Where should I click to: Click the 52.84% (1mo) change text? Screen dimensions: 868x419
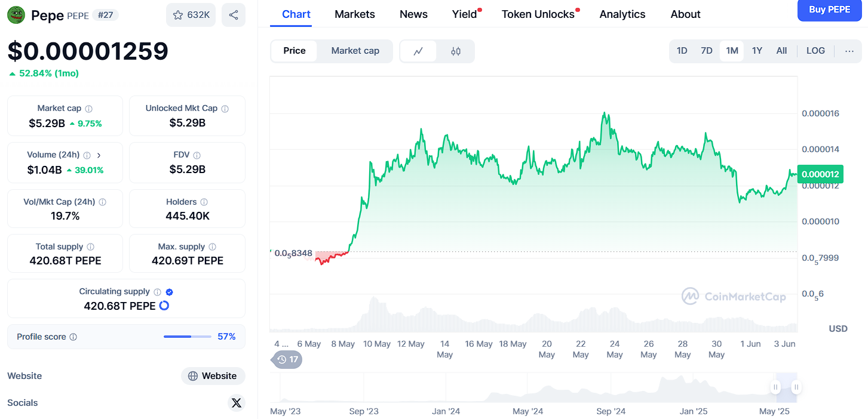[x=48, y=73]
